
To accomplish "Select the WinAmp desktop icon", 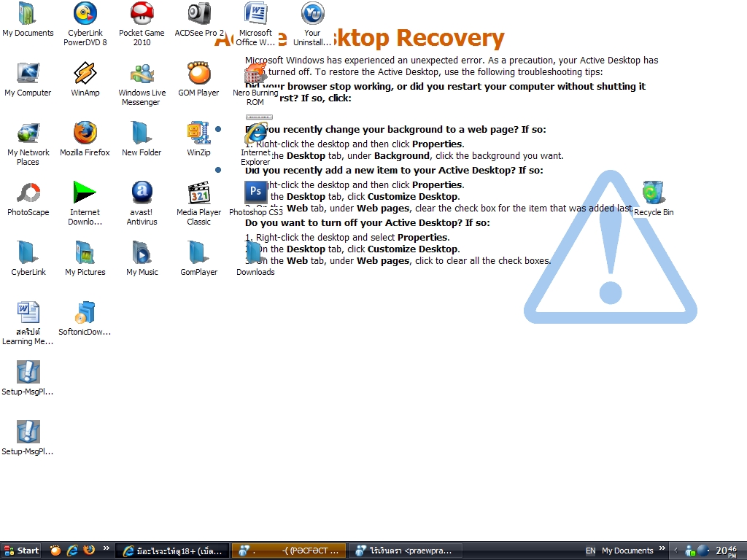I will (85, 79).
